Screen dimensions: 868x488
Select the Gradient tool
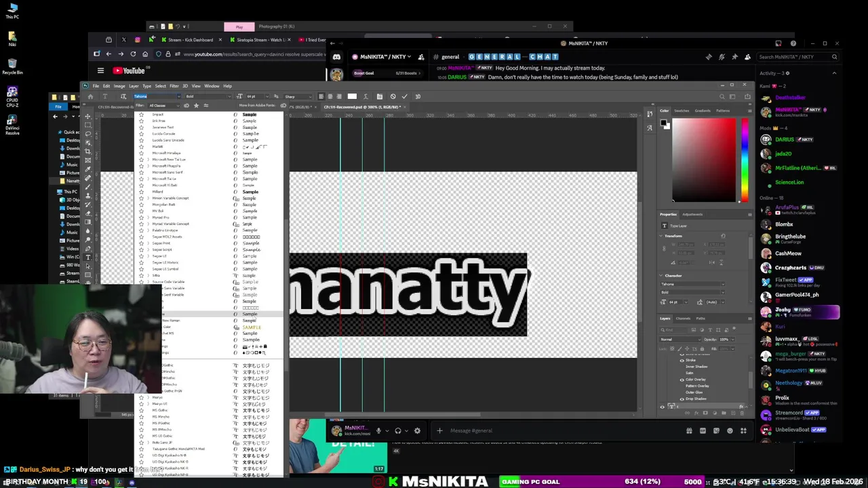point(87,222)
